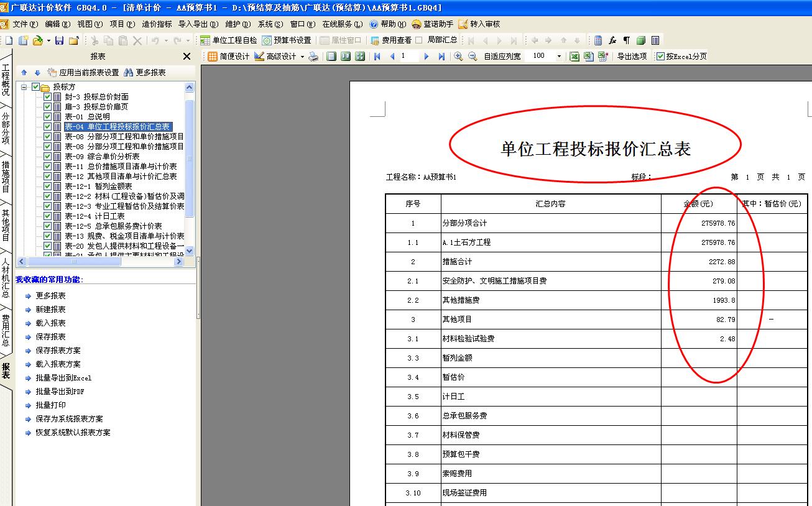Viewport: 812px width, 506px height.
Task: Zoom out with the magnifier minus icon
Action: (x=473, y=56)
